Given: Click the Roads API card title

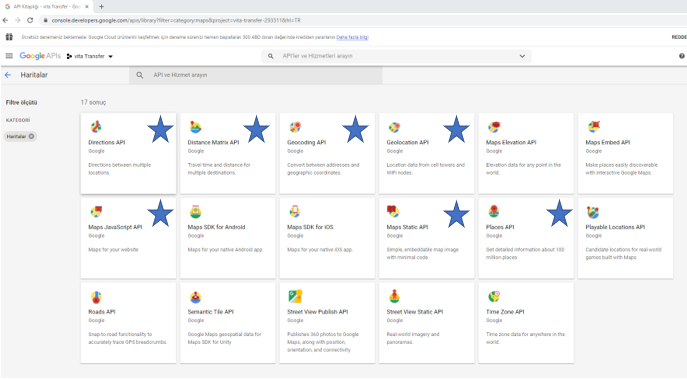Looking at the screenshot, I should [102, 312].
